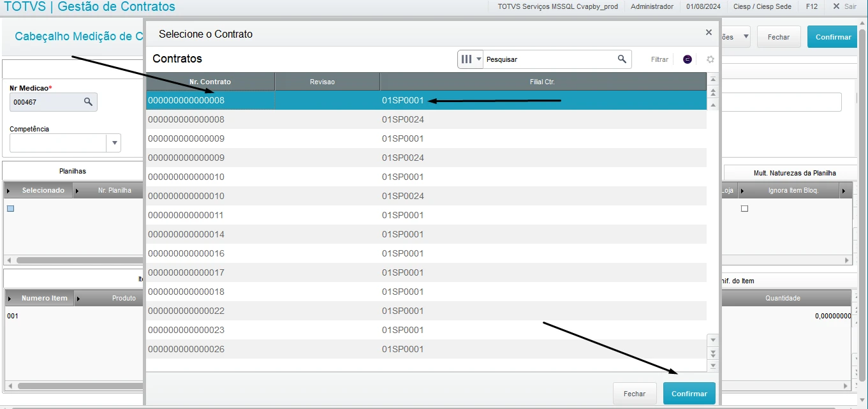Tick the Ignora Item Bloq. checkbox

744,209
